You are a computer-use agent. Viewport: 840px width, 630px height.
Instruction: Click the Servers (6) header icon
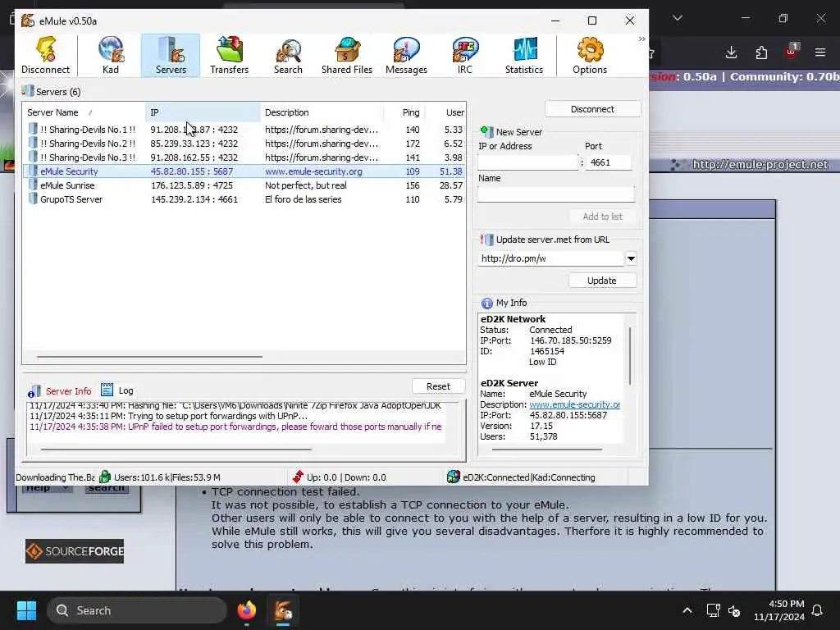coord(28,91)
